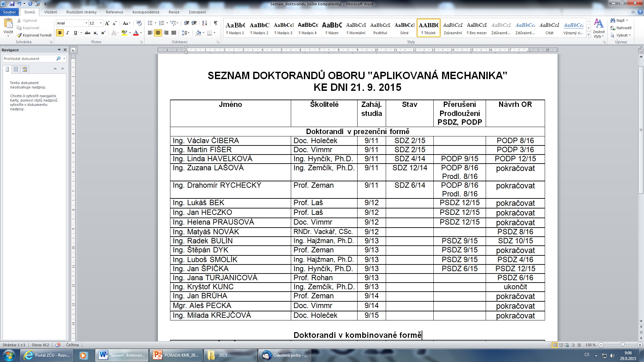This screenshot has height=362, width=644.
Task: Open search results view in Navigation pane
Action: (24, 69)
